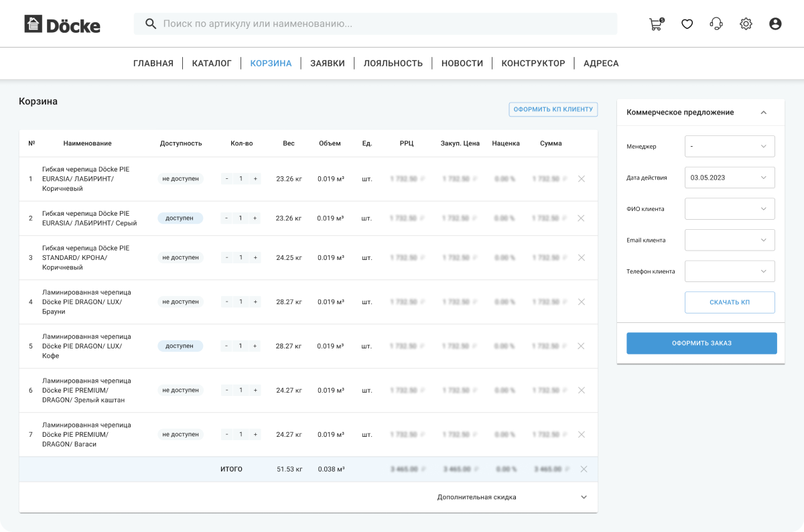The image size is (804, 532).
Task: Click the Скачать КП button
Action: [730, 302]
